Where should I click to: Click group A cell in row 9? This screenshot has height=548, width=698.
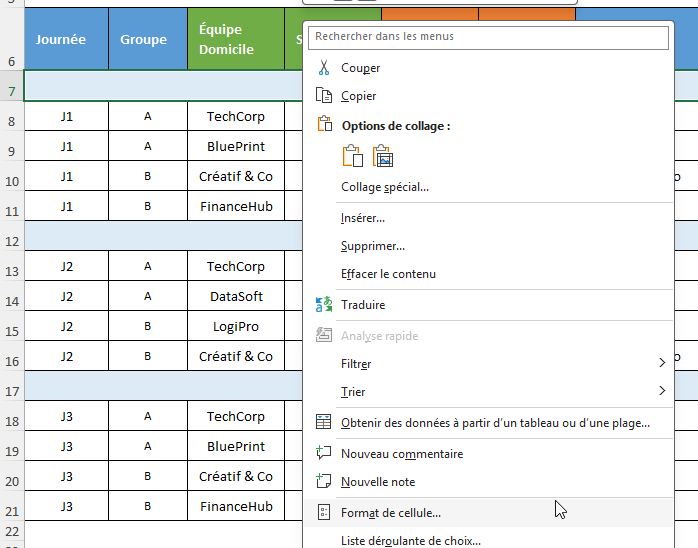point(148,146)
